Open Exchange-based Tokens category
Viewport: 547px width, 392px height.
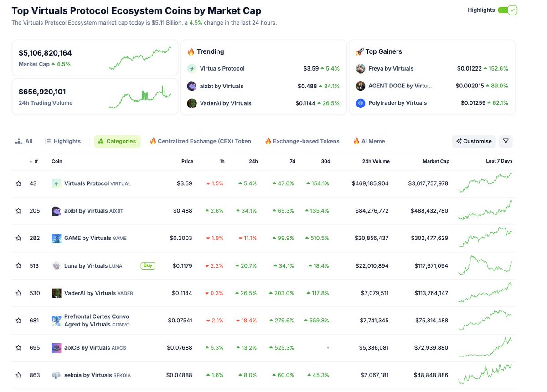(302, 141)
